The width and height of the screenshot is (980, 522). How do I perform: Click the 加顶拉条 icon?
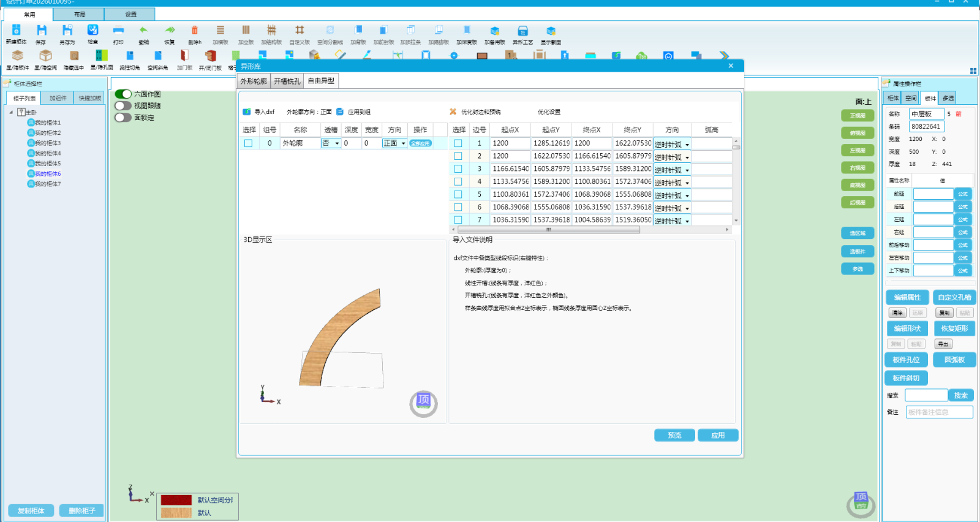click(410, 30)
